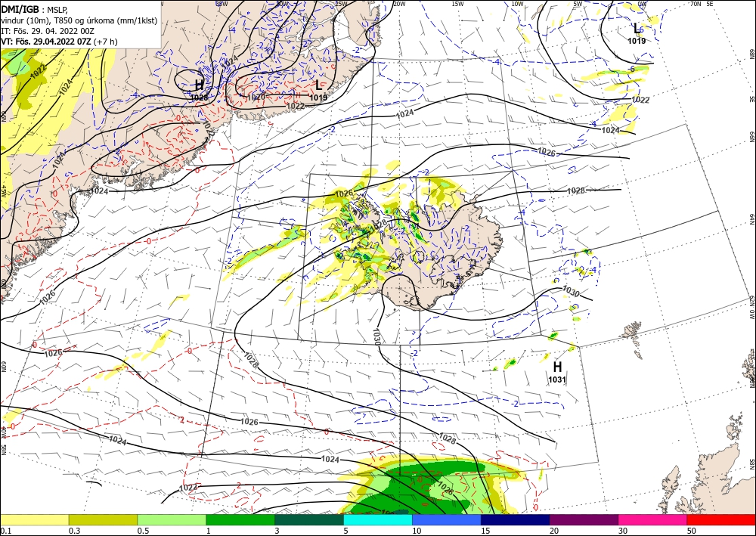This screenshot has height=536, width=756.
Task: Click the 'IT: Fös. 29. 04. 2022 00Z' line
Action: 48,31
